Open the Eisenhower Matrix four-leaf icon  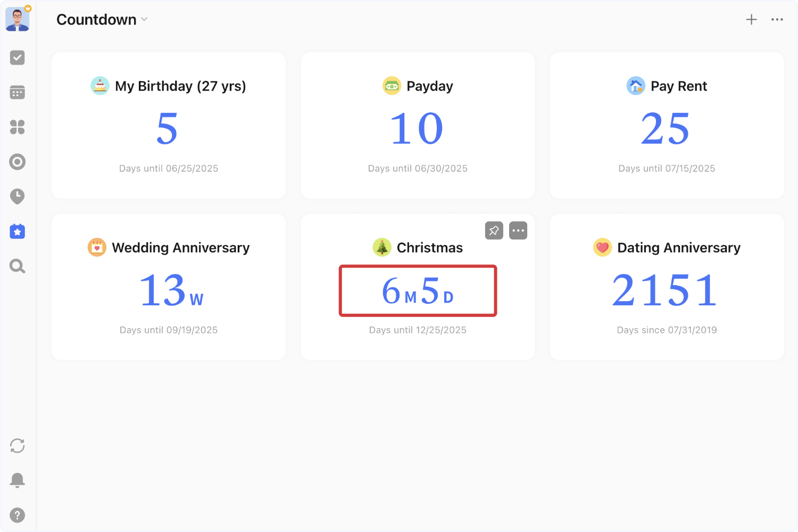(18, 127)
